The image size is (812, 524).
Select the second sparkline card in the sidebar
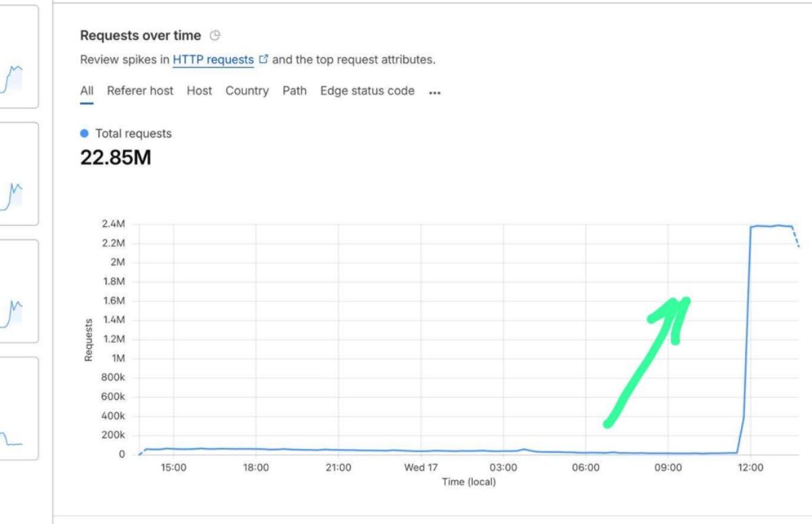pyautogui.click(x=19, y=174)
